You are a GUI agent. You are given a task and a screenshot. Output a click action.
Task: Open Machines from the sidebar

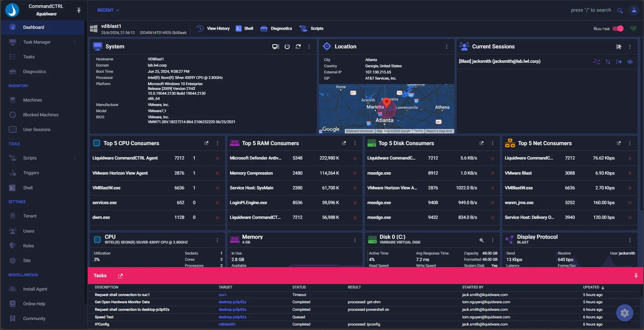pyautogui.click(x=43, y=100)
